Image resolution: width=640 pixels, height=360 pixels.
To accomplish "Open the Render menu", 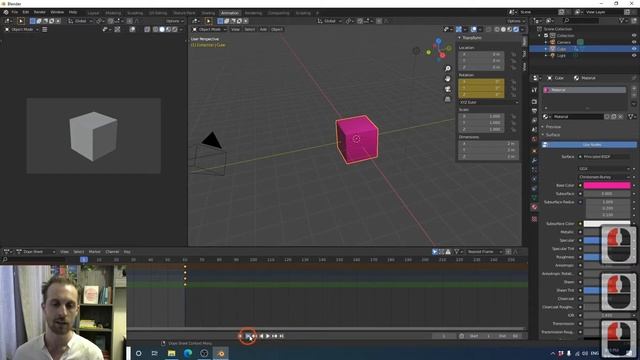I will 40,12.
